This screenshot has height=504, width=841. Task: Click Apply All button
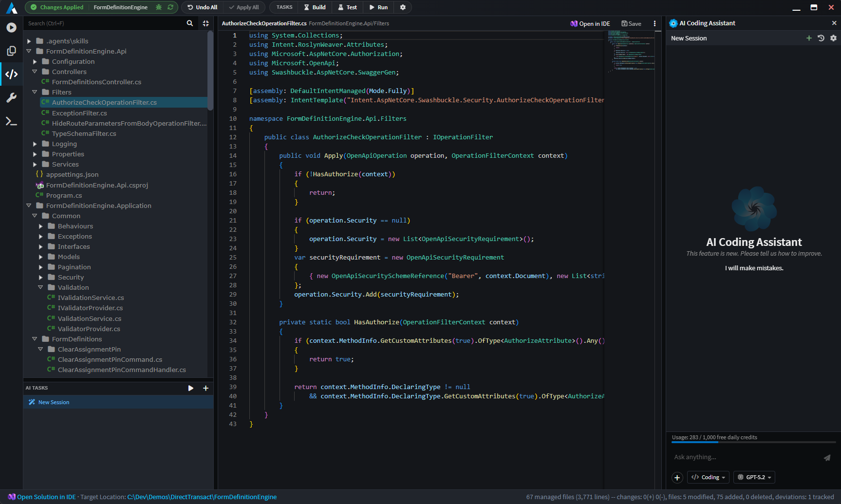(244, 7)
